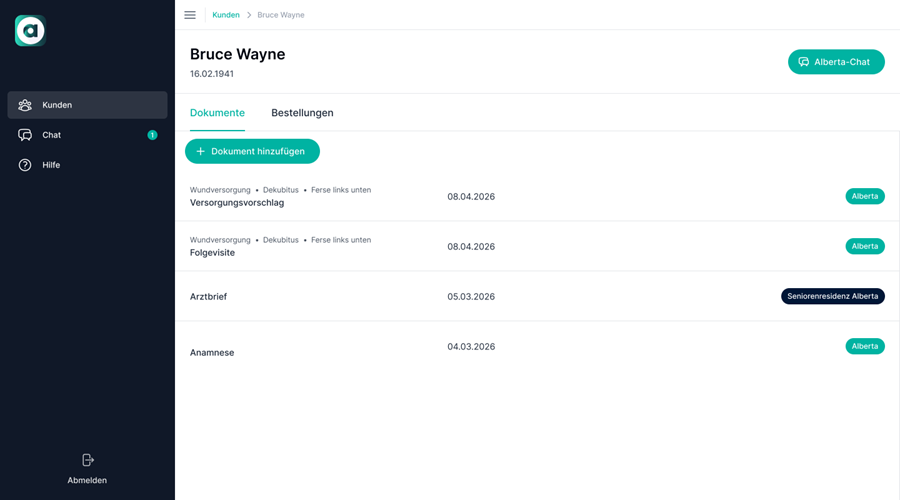Click the breadcrumb chevron separator
The height and width of the screenshot is (500, 900).
(x=249, y=15)
